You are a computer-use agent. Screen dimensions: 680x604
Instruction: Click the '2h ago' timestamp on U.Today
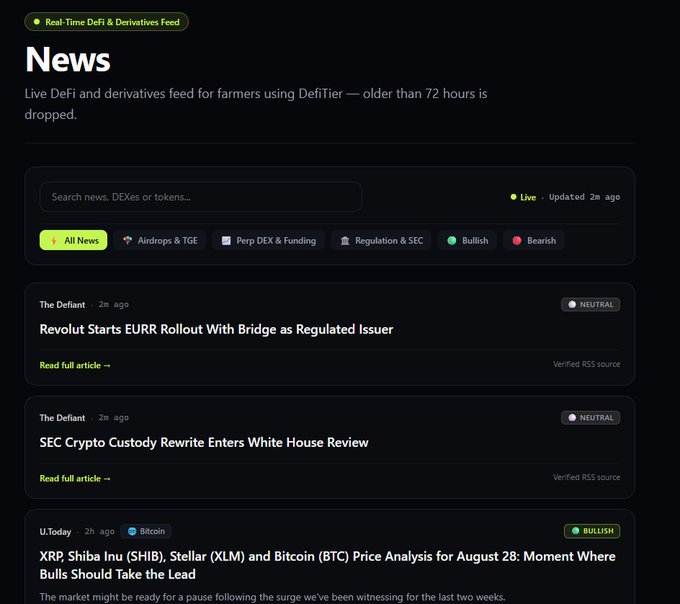point(99,531)
